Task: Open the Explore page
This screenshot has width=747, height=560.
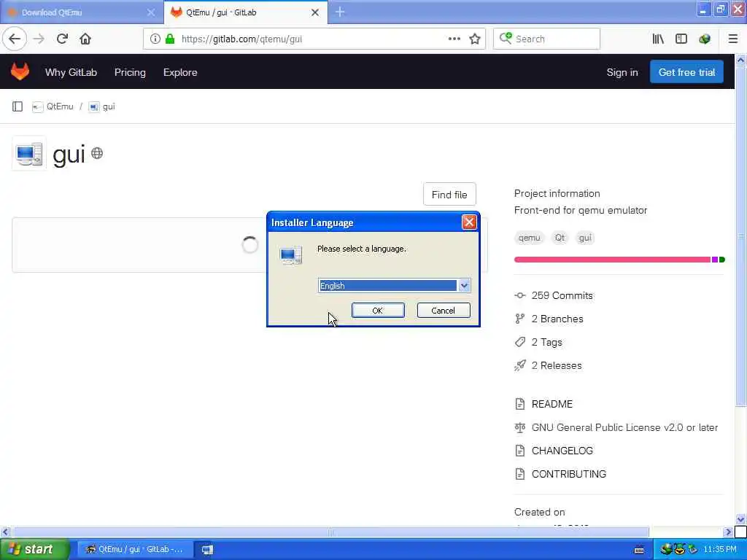Action: point(180,72)
